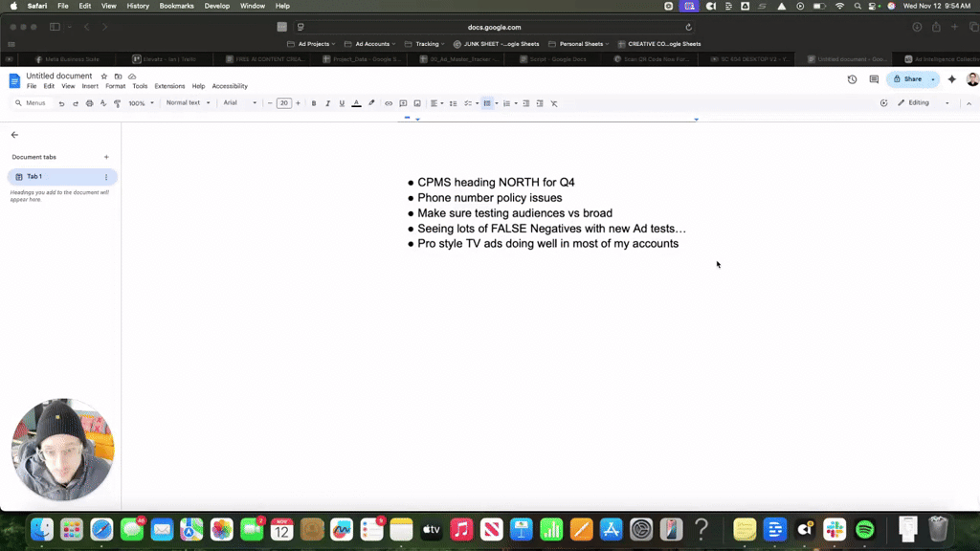Open the Tools menu in Docs
This screenshot has width=980, height=551.
pos(140,86)
